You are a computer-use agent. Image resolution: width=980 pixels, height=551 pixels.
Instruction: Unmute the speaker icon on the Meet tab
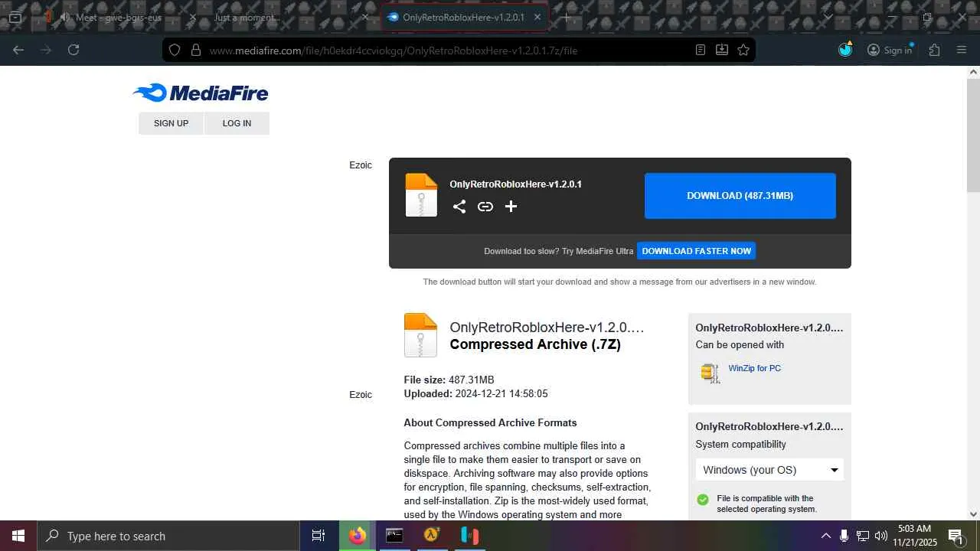click(x=65, y=17)
